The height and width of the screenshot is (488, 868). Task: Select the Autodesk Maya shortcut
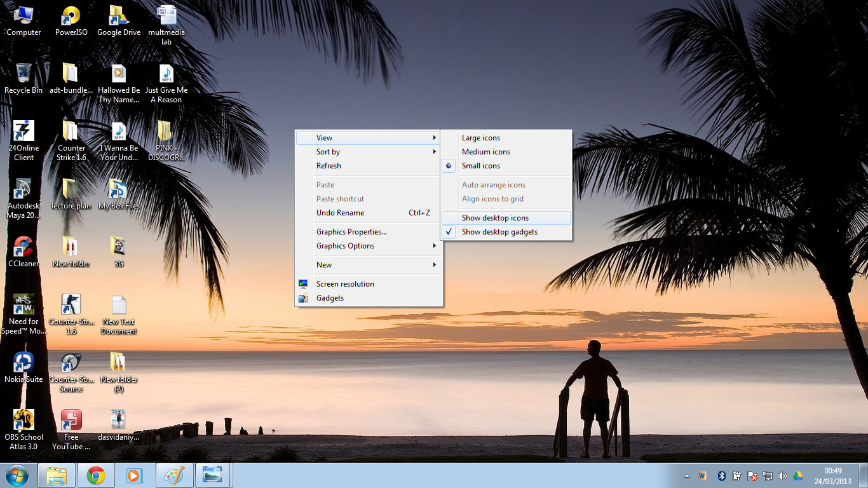[24, 199]
